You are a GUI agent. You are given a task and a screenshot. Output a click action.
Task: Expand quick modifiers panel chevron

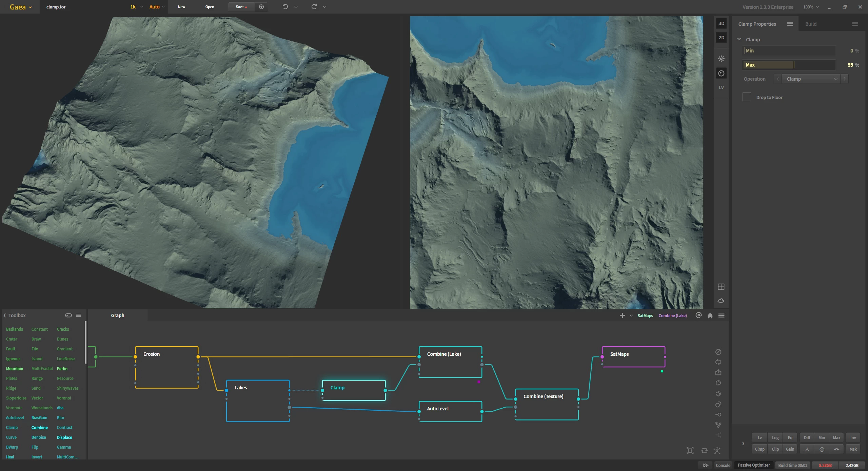click(743, 443)
